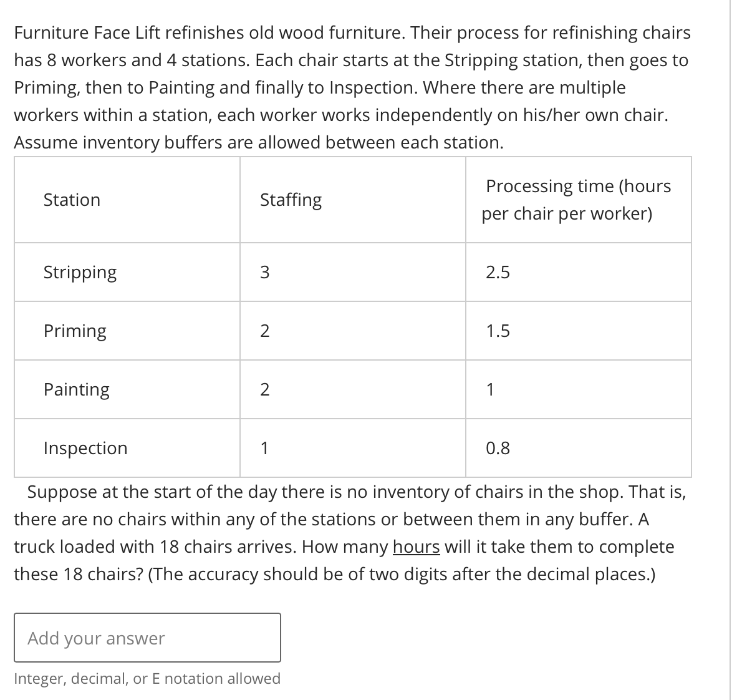Select the 'Priming' row label

(x=75, y=331)
